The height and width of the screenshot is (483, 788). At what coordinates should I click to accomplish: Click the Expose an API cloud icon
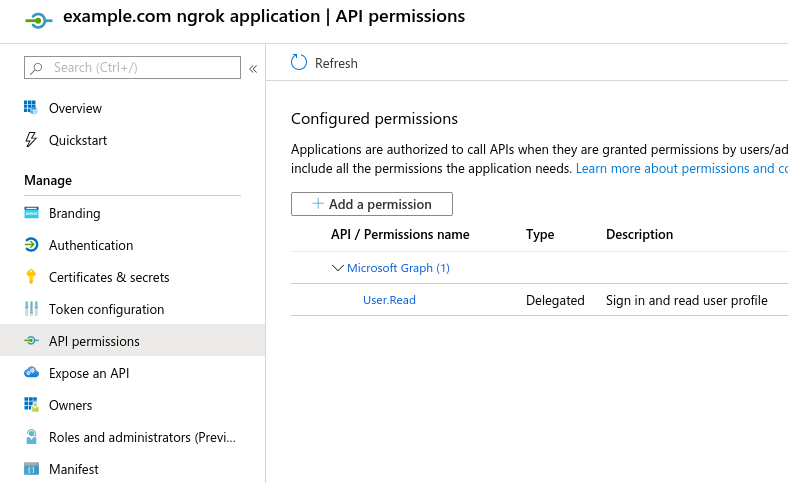click(x=31, y=373)
